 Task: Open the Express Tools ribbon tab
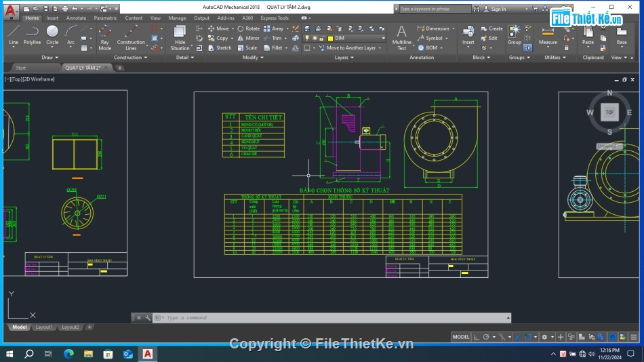(x=275, y=18)
